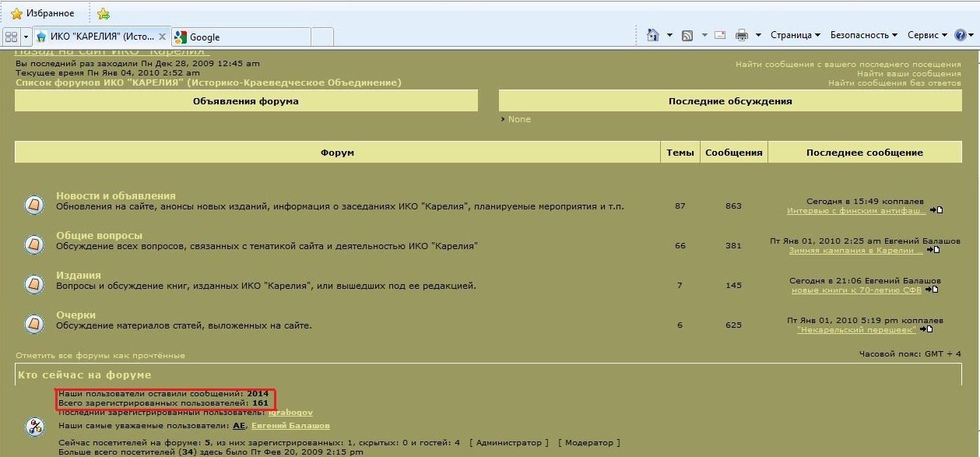Open the Сервис dropdown menu

tap(926, 35)
